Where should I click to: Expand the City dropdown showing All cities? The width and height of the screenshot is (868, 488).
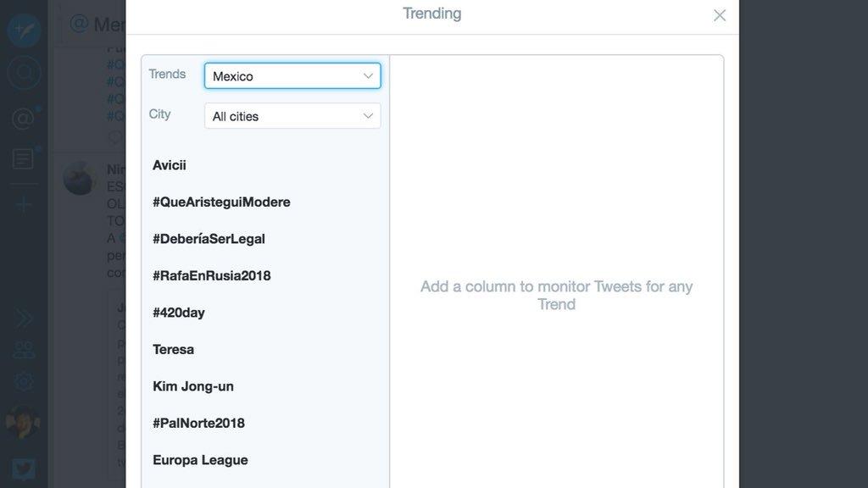click(x=292, y=116)
